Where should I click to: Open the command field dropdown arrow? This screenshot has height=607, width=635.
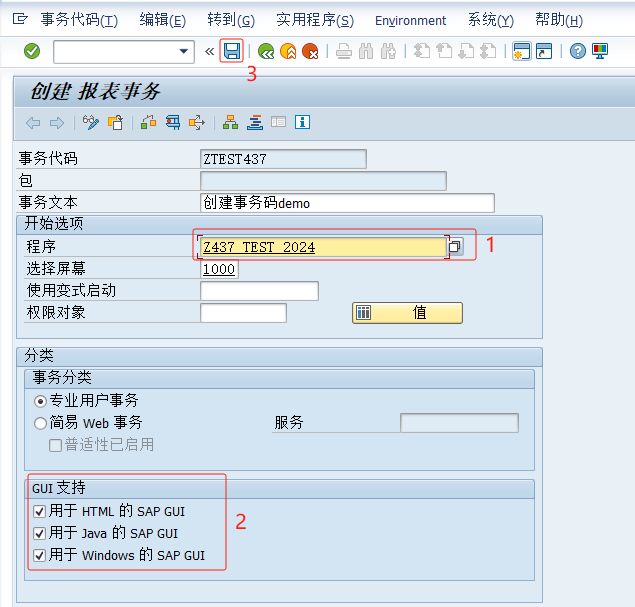point(183,51)
